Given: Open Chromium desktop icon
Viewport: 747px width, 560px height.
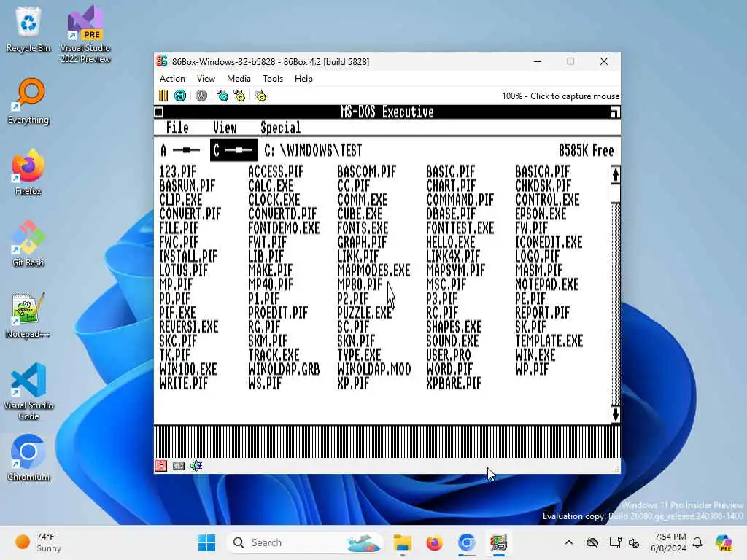Looking at the screenshot, I should (28, 458).
